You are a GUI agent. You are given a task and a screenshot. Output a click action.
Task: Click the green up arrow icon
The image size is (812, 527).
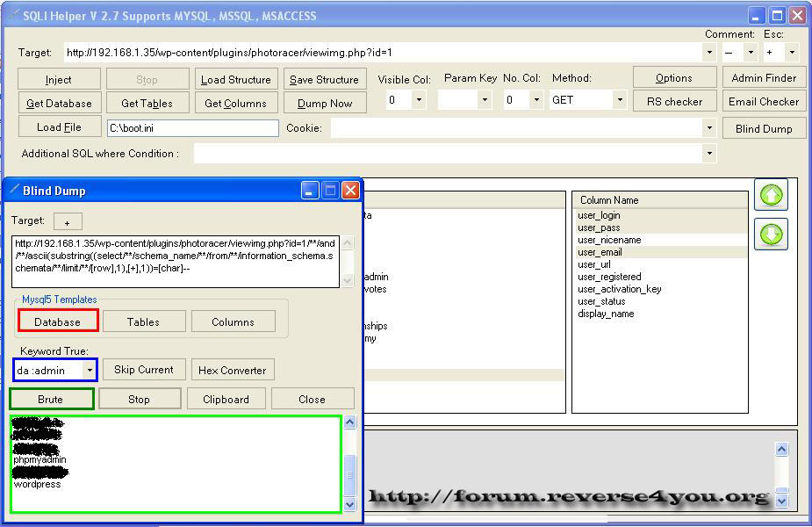[x=771, y=195]
